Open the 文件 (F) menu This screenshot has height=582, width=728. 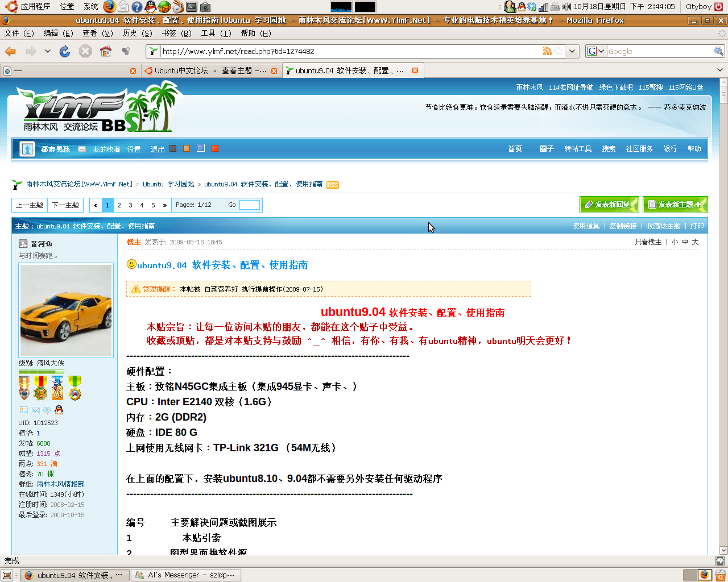pyautogui.click(x=19, y=33)
